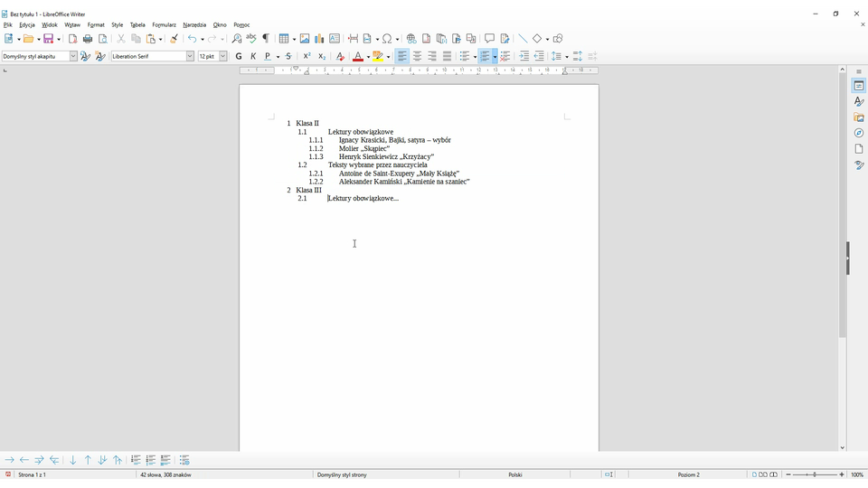
Task: Click the Insert Table icon
Action: [285, 39]
